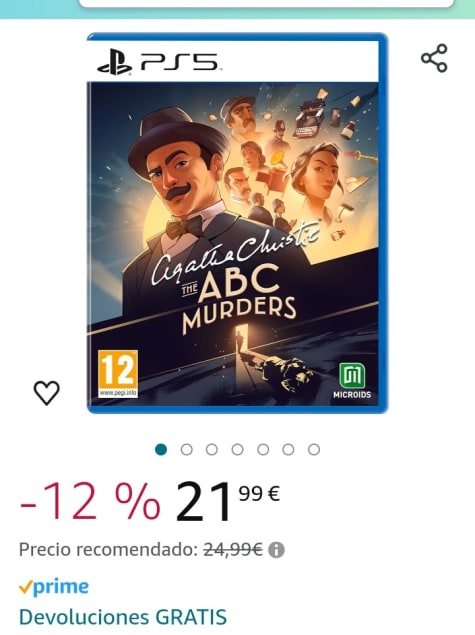Switch to the second image dot
The image size is (475, 635).
pos(187,450)
